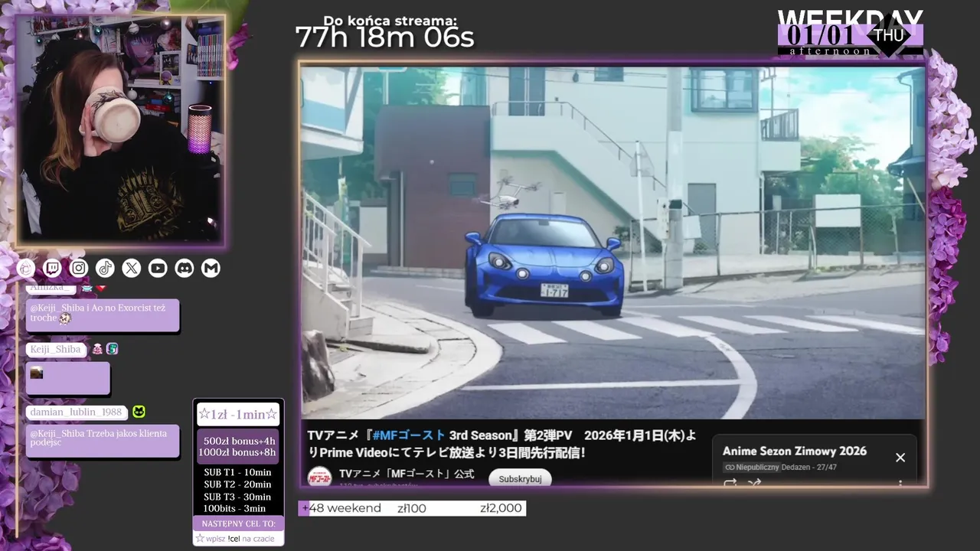Click the #MFゴースト hashtag link
The image size is (980, 551).
point(409,435)
